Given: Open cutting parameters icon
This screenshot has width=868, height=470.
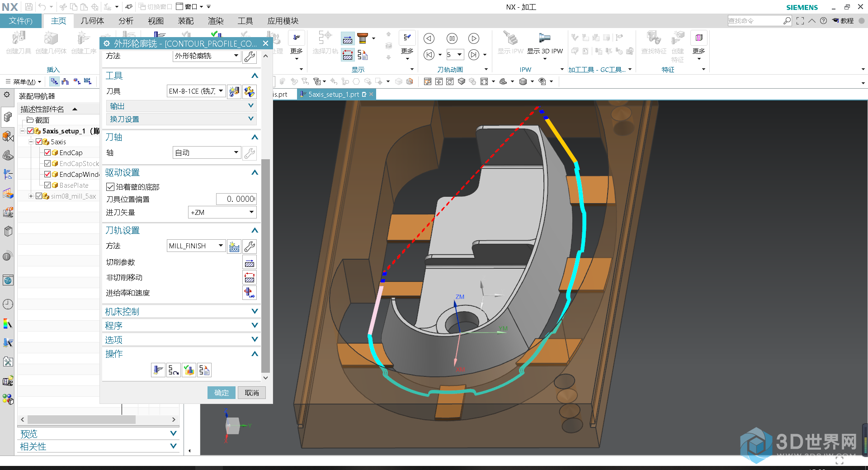Looking at the screenshot, I should (x=250, y=262).
